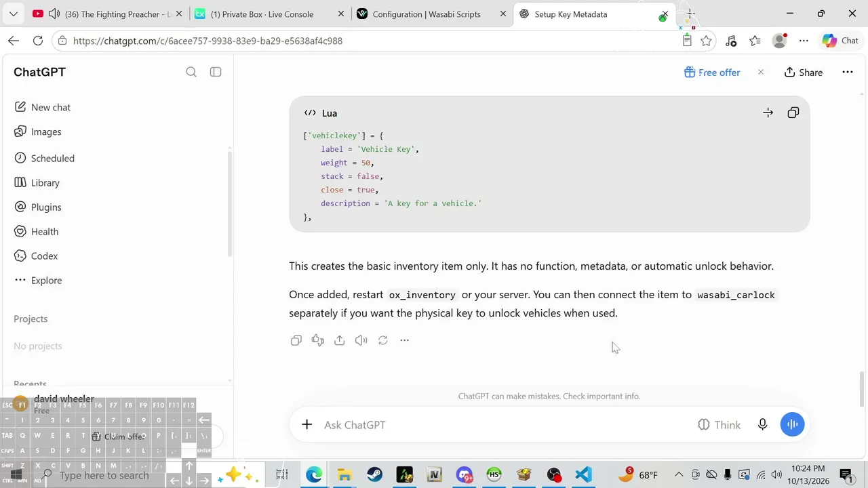The image size is (868, 488).
Task: Open Copilot Chat in browser toolbar
Action: (x=840, y=41)
